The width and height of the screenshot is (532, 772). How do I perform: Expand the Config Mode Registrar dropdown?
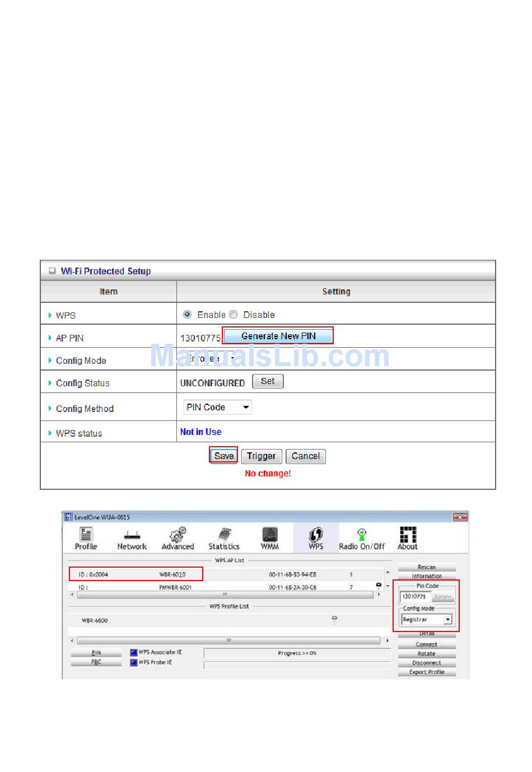[427, 620]
